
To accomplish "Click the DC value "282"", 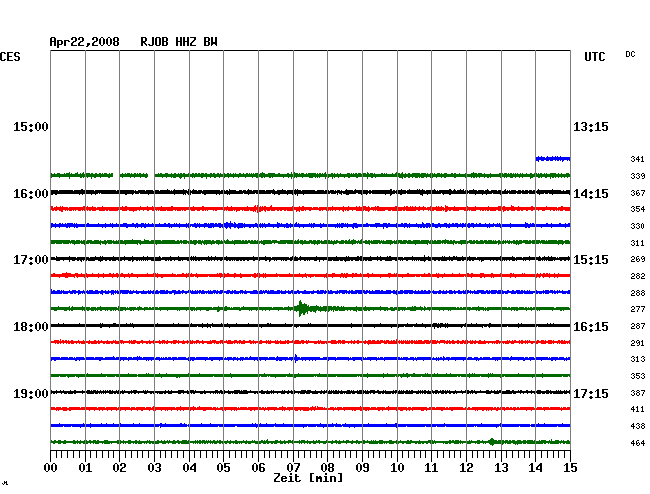I will coord(638,276).
